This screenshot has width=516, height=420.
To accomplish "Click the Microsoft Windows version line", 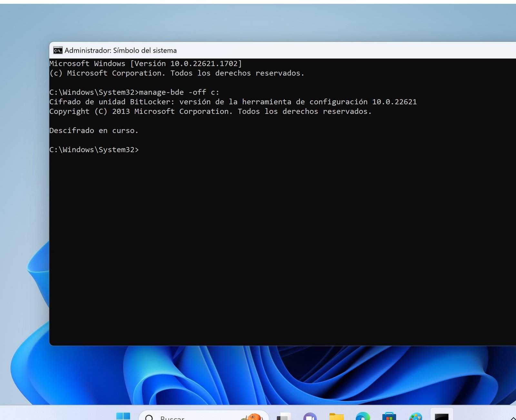I will (x=145, y=64).
